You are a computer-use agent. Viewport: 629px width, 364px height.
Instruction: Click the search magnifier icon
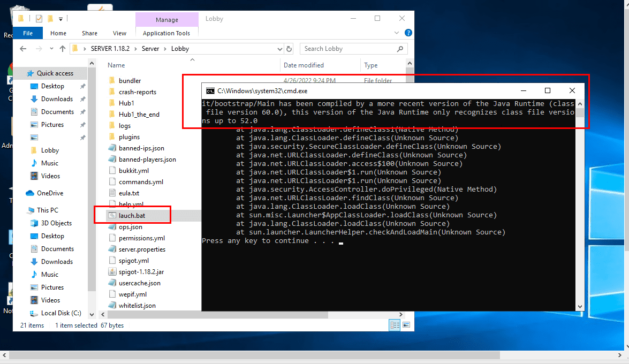[x=400, y=49]
